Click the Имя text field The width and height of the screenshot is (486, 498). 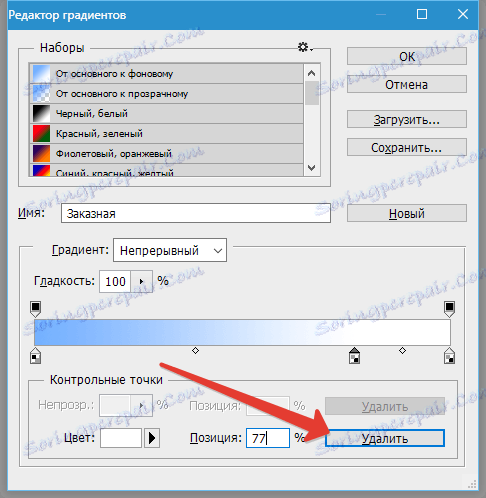tap(196, 213)
